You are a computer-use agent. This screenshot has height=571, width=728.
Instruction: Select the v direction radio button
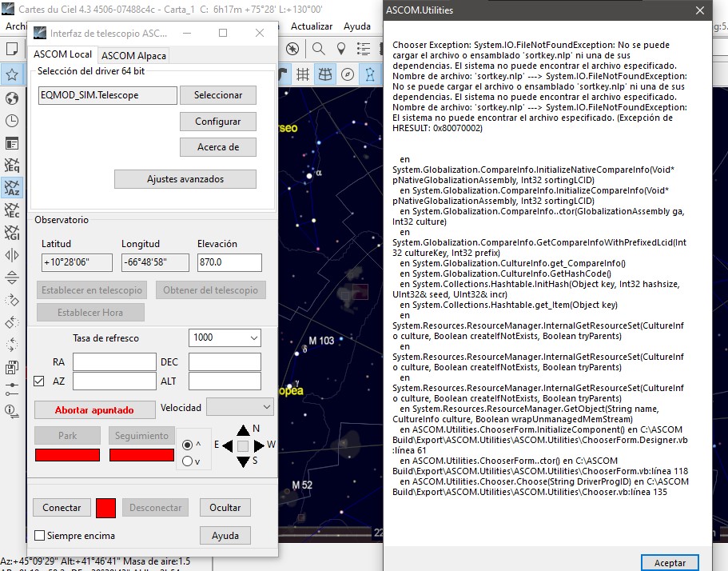pos(187,461)
